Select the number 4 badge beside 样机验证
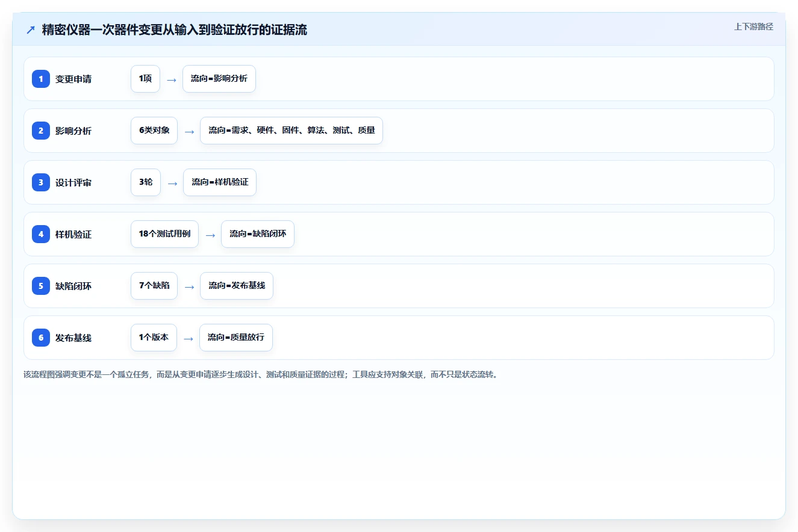The width and height of the screenshot is (798, 532). pyautogui.click(x=41, y=234)
